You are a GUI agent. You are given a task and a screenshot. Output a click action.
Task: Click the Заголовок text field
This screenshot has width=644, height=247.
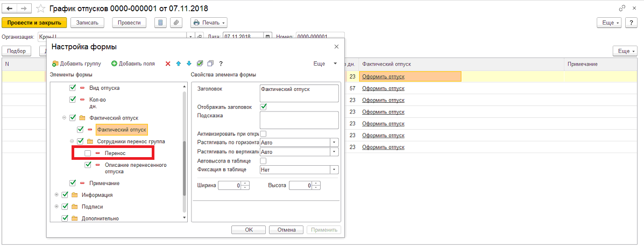[299, 93]
